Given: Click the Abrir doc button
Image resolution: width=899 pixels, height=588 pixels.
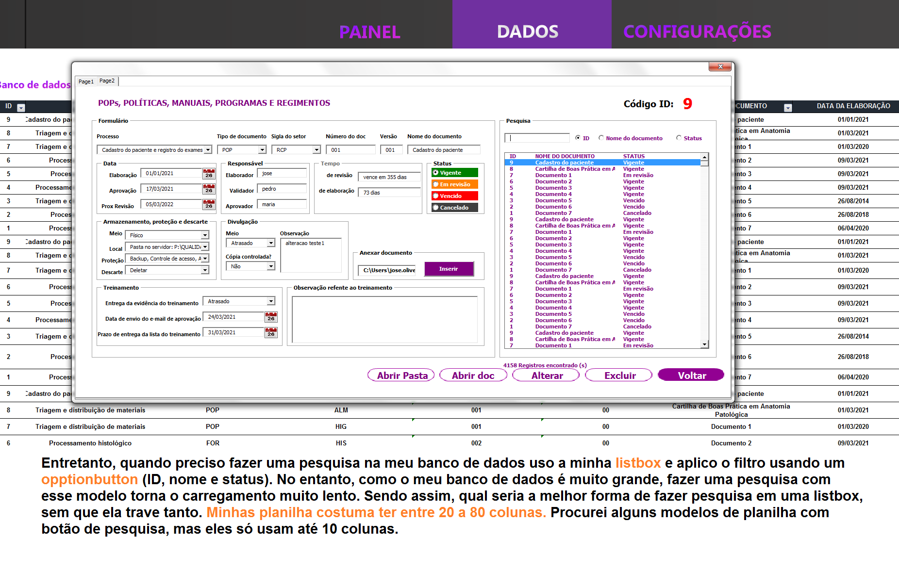Looking at the screenshot, I should click(x=473, y=375).
